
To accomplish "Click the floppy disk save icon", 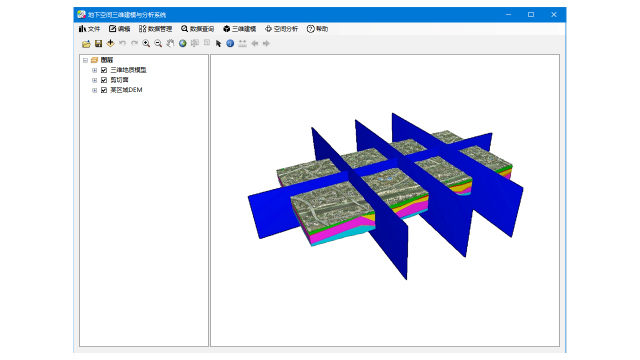I will click(98, 43).
